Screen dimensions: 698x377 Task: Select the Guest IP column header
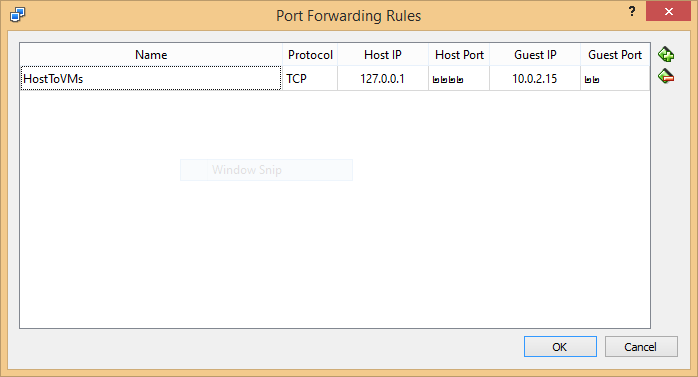(535, 55)
